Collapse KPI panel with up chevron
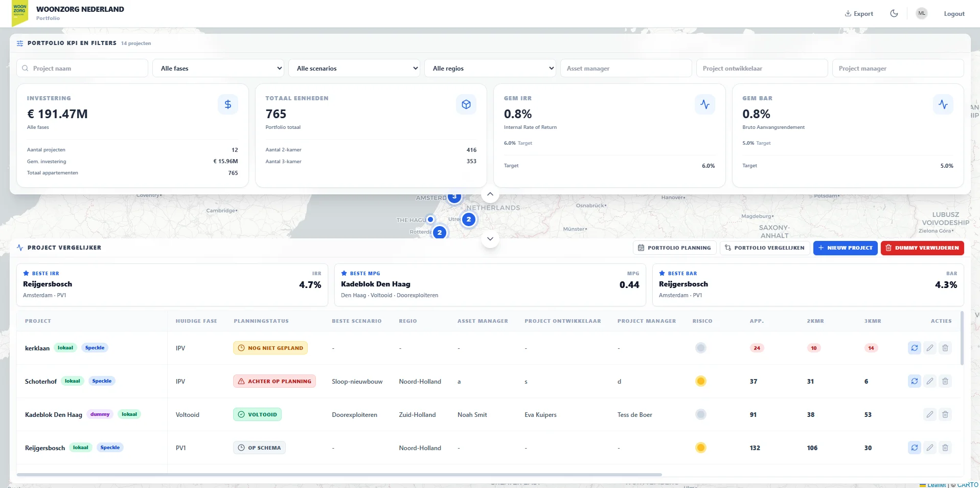This screenshot has height=488, width=980. 490,194
